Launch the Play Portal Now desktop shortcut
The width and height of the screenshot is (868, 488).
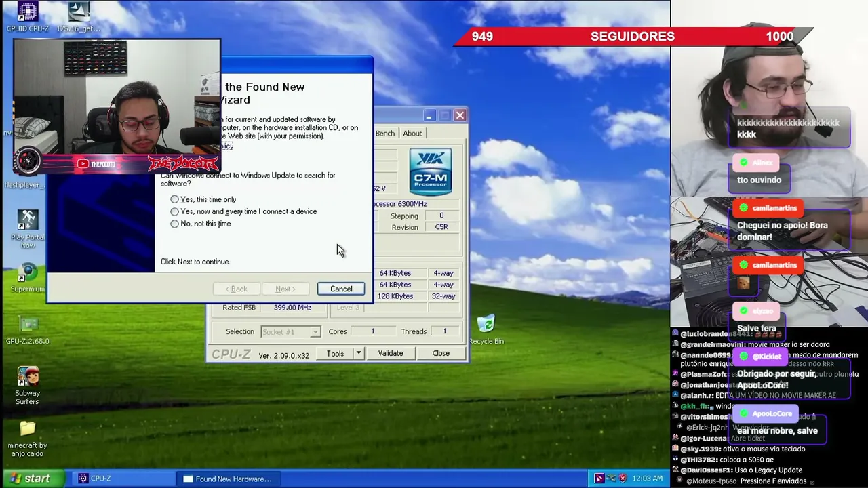pos(27,228)
